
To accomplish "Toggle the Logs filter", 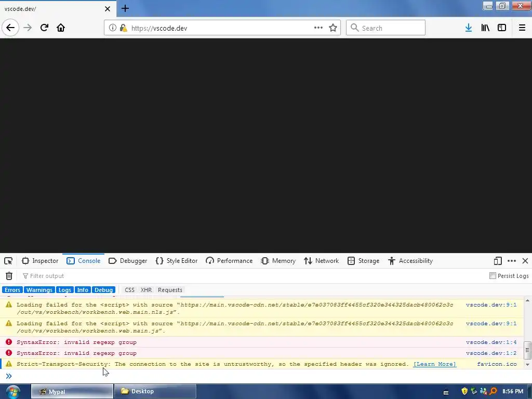I will pos(64,290).
